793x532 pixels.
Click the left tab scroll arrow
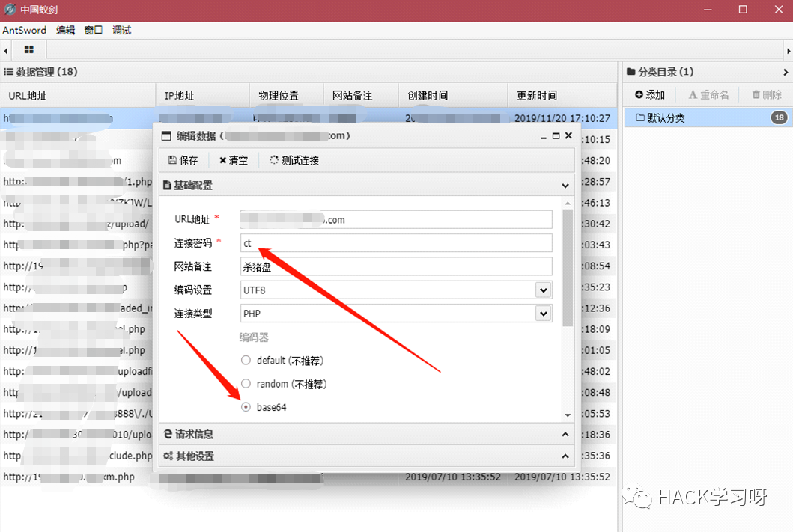5,51
